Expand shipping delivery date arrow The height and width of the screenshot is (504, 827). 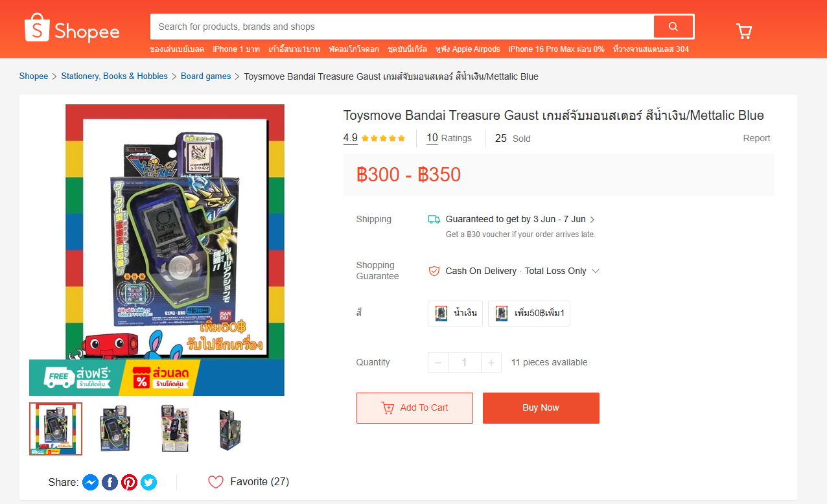click(592, 220)
